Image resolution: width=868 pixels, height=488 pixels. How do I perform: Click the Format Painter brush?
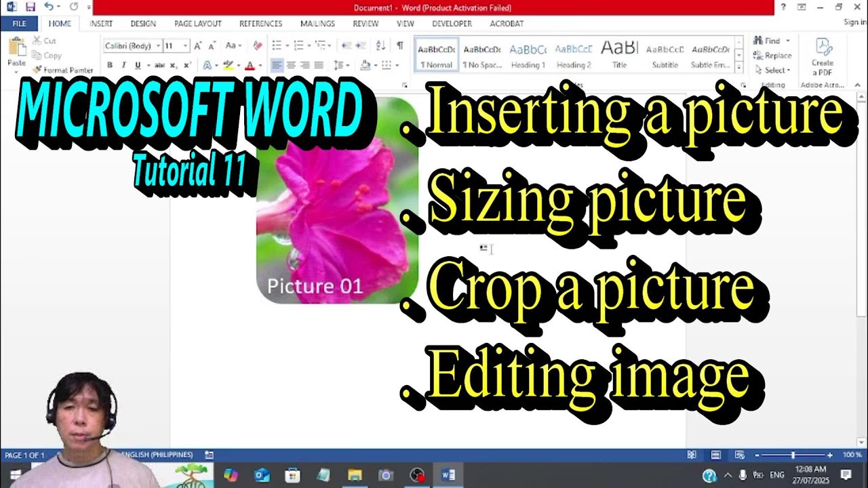click(x=62, y=70)
